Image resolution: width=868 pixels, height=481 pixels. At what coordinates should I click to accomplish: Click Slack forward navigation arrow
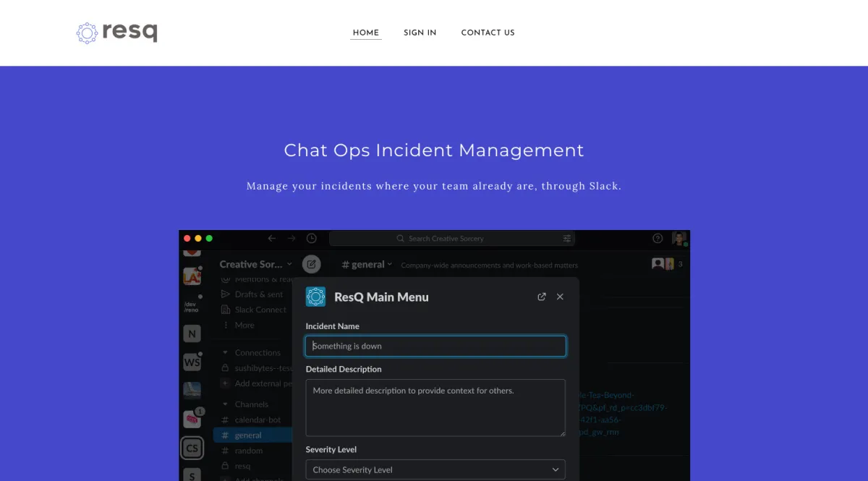[x=291, y=238]
